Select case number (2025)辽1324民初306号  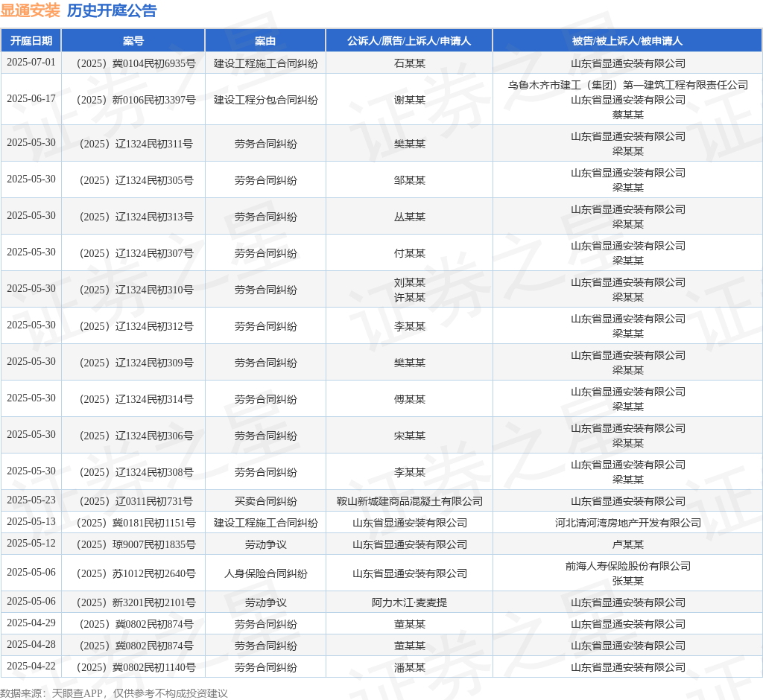(x=133, y=436)
